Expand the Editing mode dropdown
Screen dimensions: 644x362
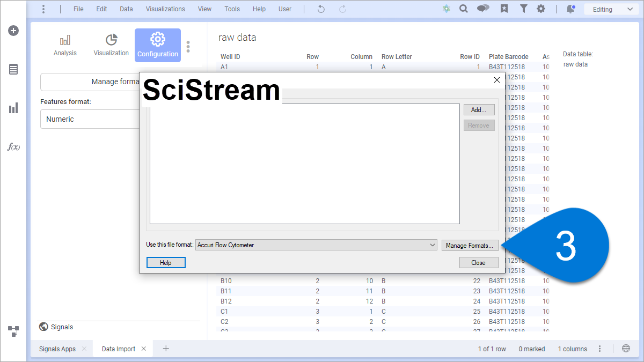pos(610,9)
